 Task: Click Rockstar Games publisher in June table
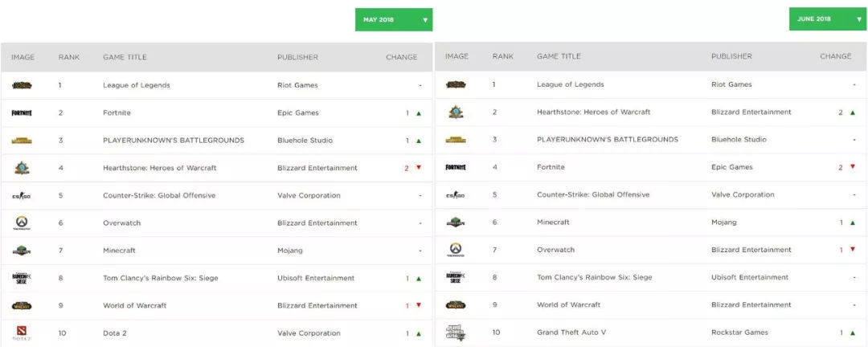click(739, 333)
